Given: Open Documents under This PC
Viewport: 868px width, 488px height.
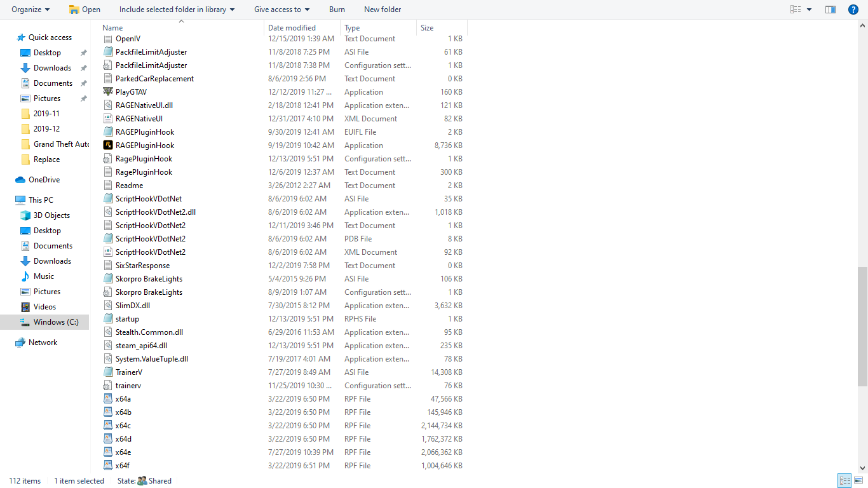Looking at the screenshot, I should click(53, 246).
